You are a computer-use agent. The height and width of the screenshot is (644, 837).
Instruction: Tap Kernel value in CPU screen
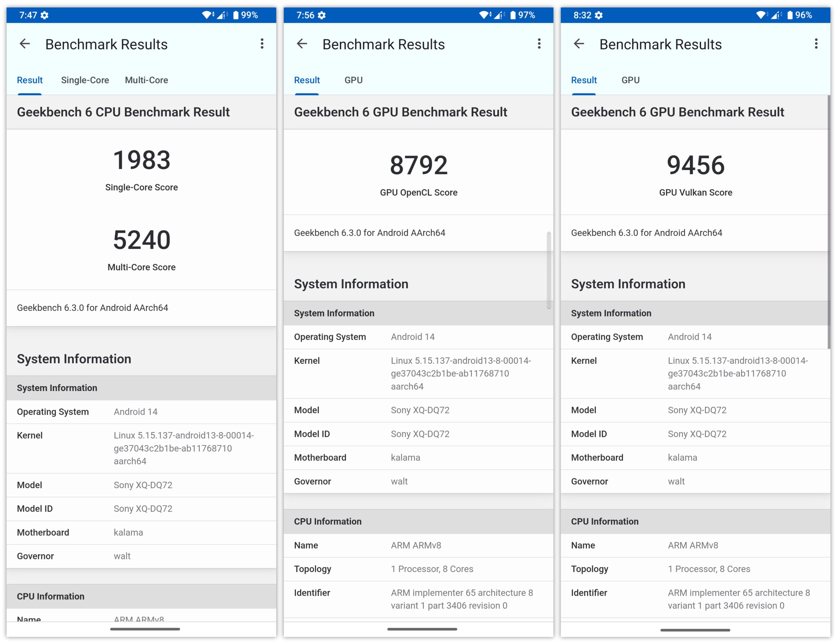184,448
